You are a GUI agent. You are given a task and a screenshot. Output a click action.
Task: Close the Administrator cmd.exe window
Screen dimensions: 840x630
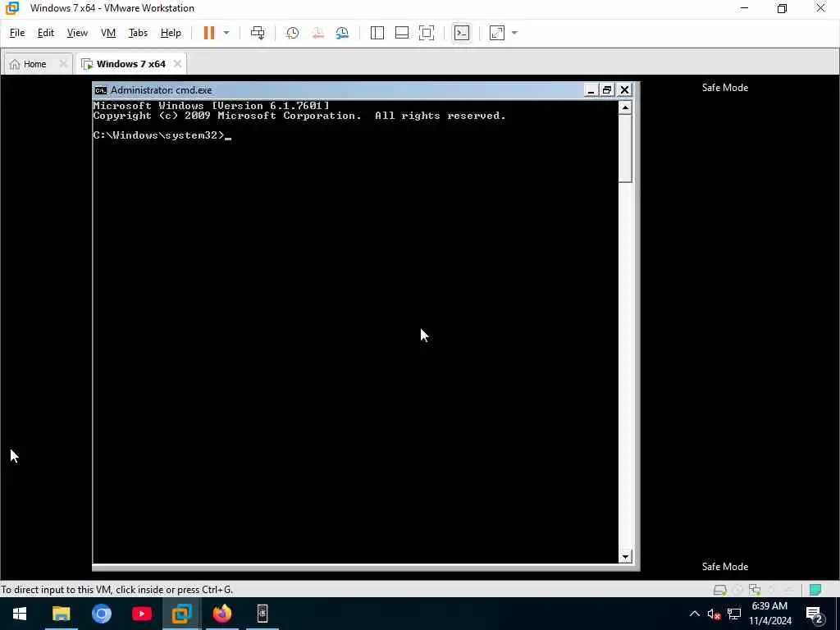pos(624,90)
